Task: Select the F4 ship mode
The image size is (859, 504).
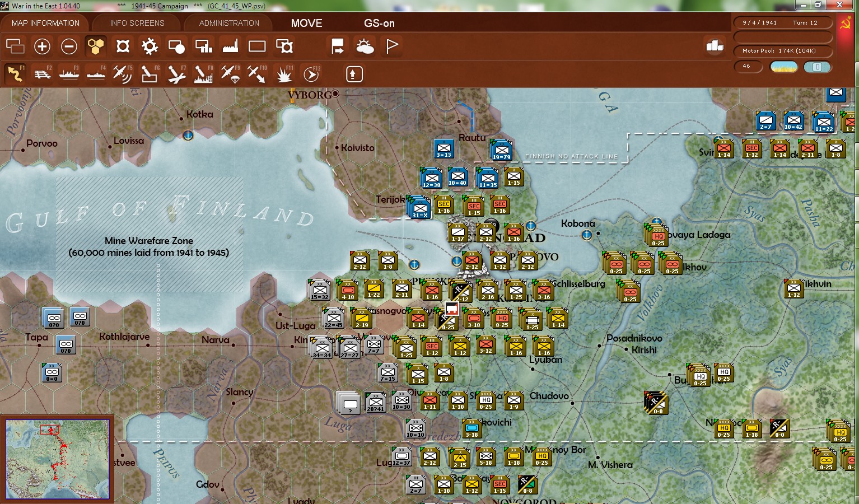Action: point(96,74)
